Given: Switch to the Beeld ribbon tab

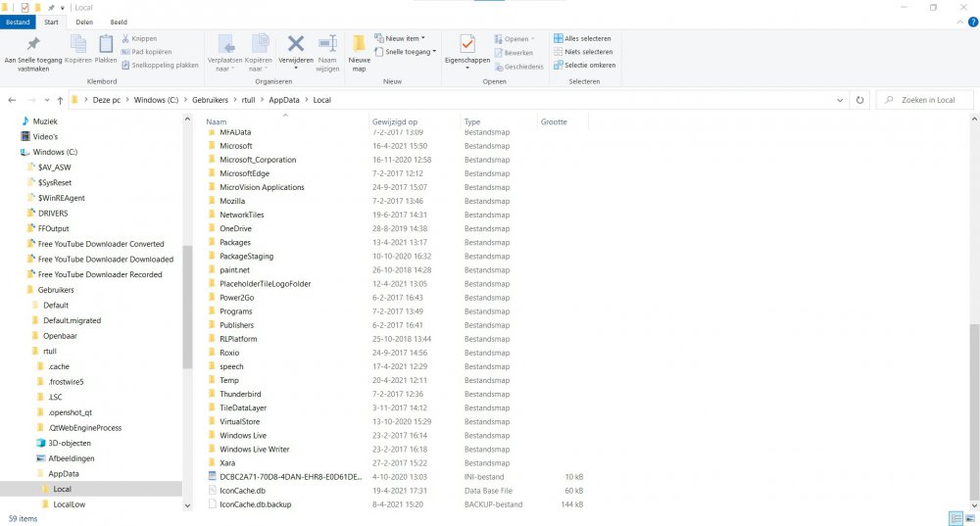Looking at the screenshot, I should (x=118, y=22).
